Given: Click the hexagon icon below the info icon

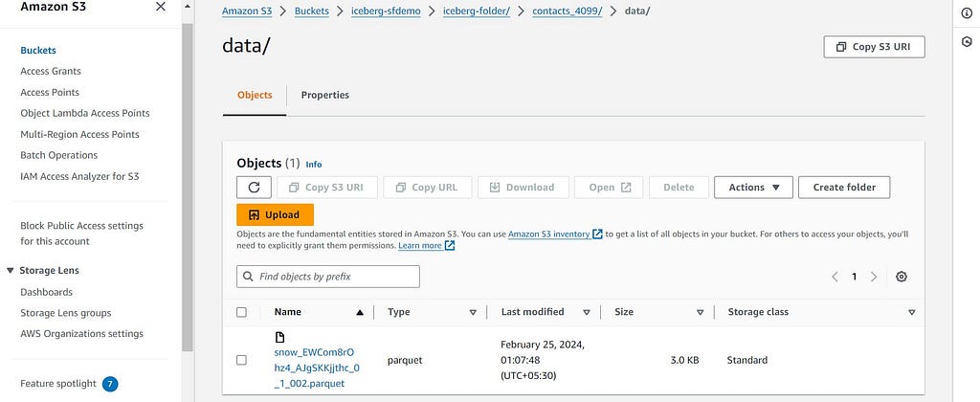Looking at the screenshot, I should click(x=967, y=42).
